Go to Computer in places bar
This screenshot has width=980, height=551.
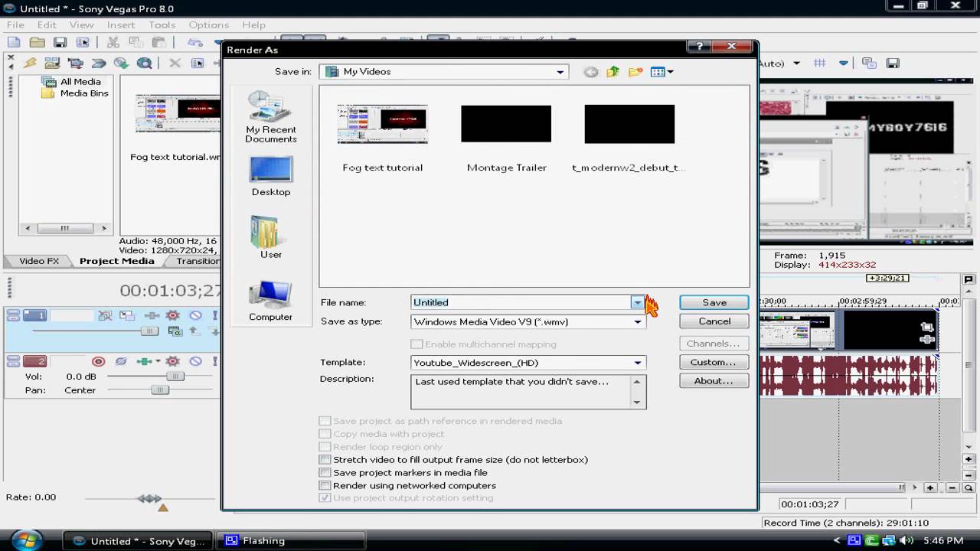tap(270, 300)
